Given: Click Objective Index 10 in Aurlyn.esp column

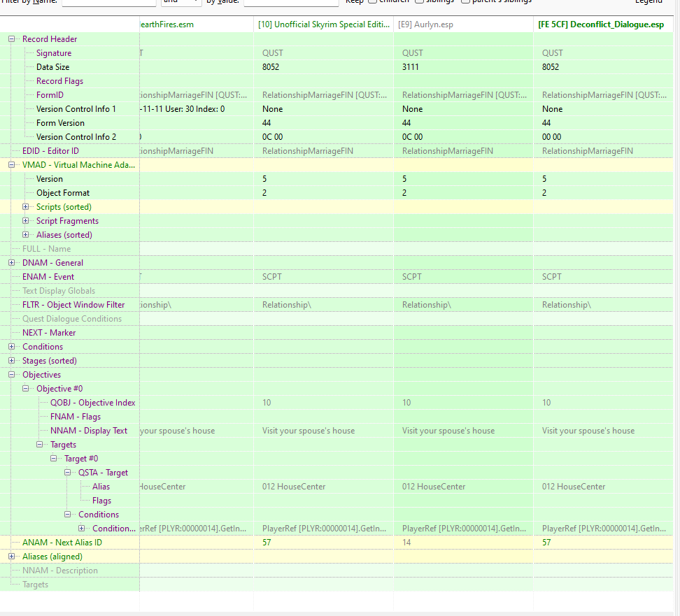Looking at the screenshot, I should pyautogui.click(x=406, y=403).
